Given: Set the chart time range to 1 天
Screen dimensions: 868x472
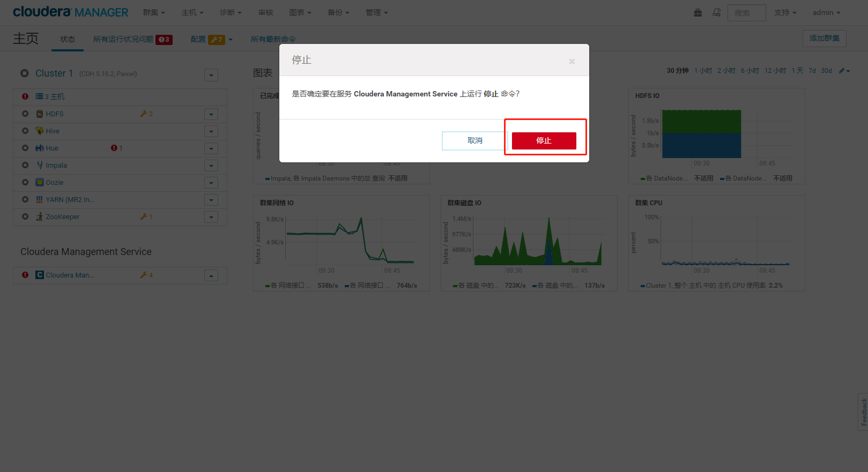Looking at the screenshot, I should (x=797, y=71).
